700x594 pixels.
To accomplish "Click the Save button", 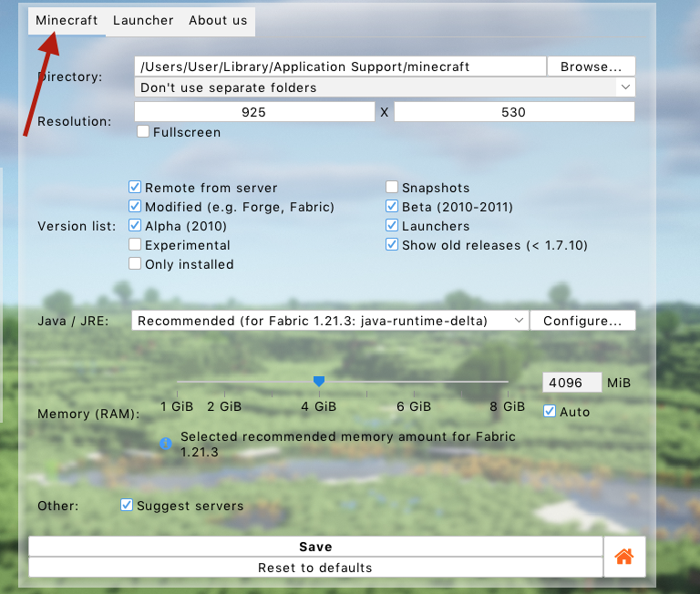I will point(315,547).
